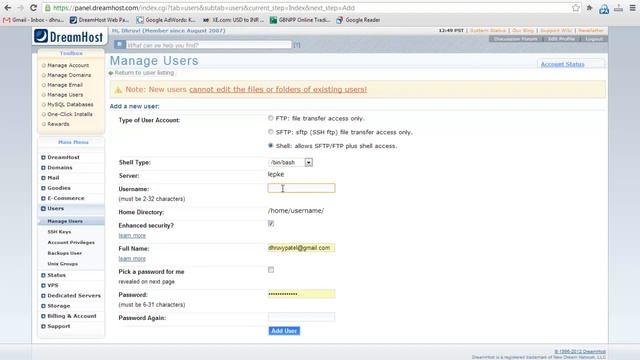This screenshot has width=640, height=360.
Task: Check Pick a password for me
Action: coord(271,270)
